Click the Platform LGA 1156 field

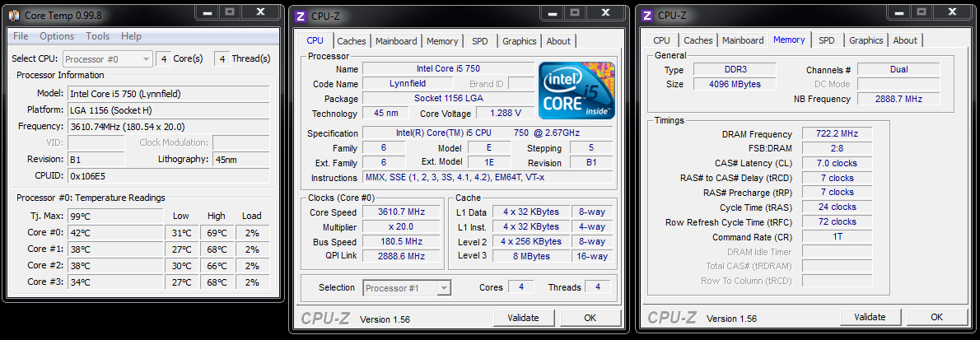[x=168, y=110]
